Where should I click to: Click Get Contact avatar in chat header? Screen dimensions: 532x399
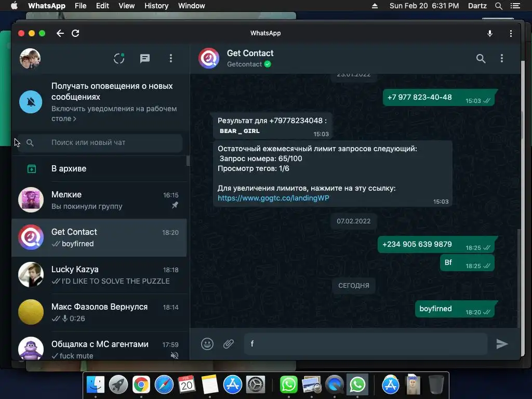[x=209, y=58]
